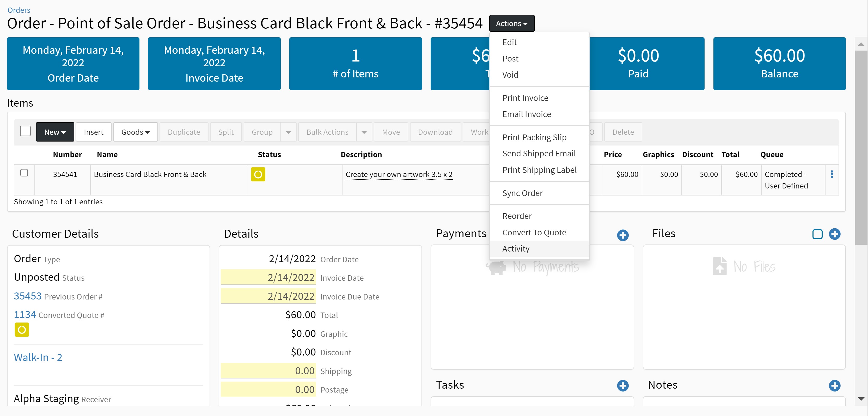Image resolution: width=868 pixels, height=416 pixels.
Task: Click the Insert button
Action: coord(93,132)
